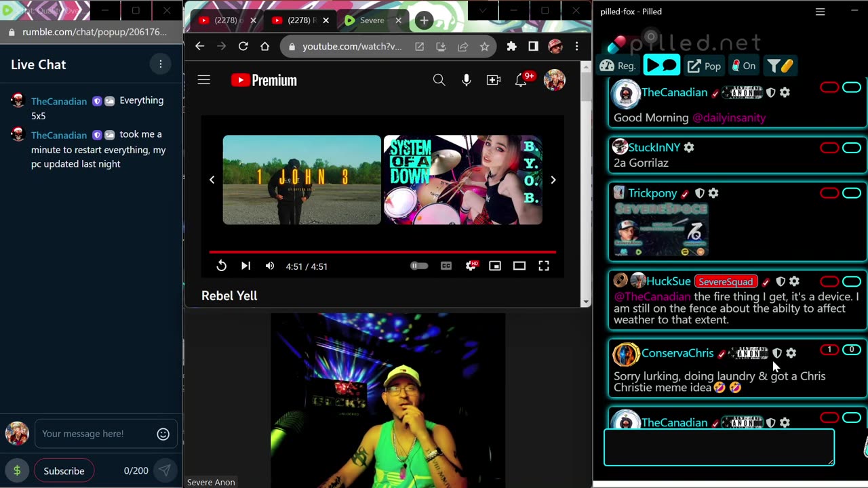The height and width of the screenshot is (488, 868).
Task: Open the YouTube Create video menu
Action: coord(494,80)
